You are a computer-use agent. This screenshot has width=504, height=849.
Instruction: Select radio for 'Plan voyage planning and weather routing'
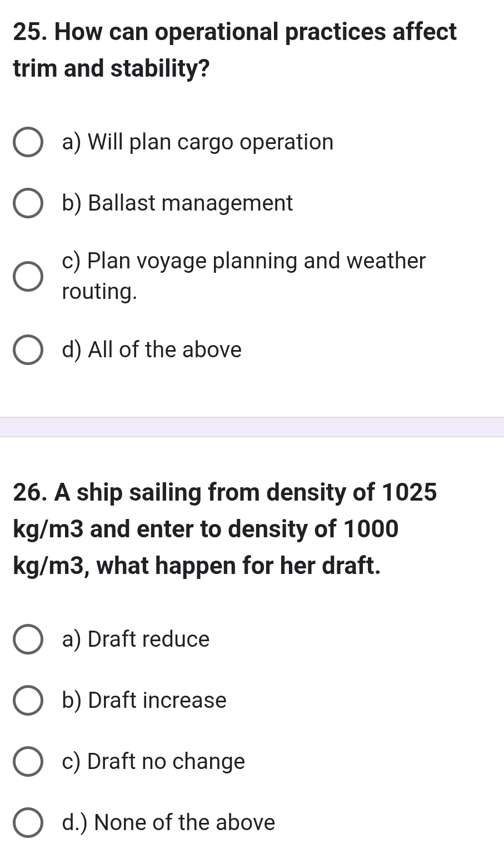tap(28, 277)
